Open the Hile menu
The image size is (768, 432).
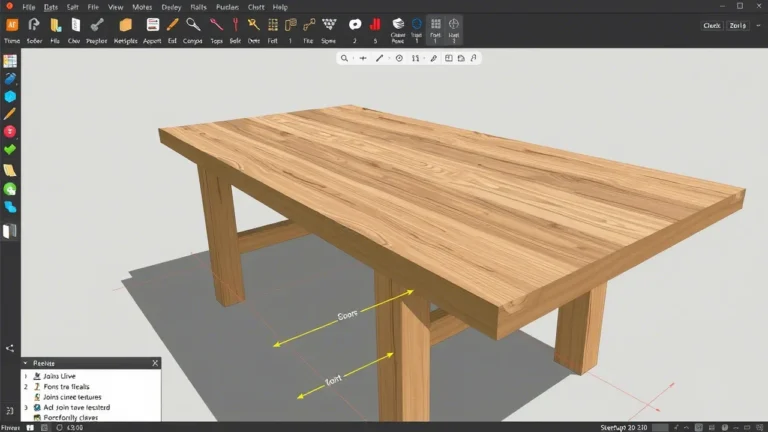coord(28,7)
